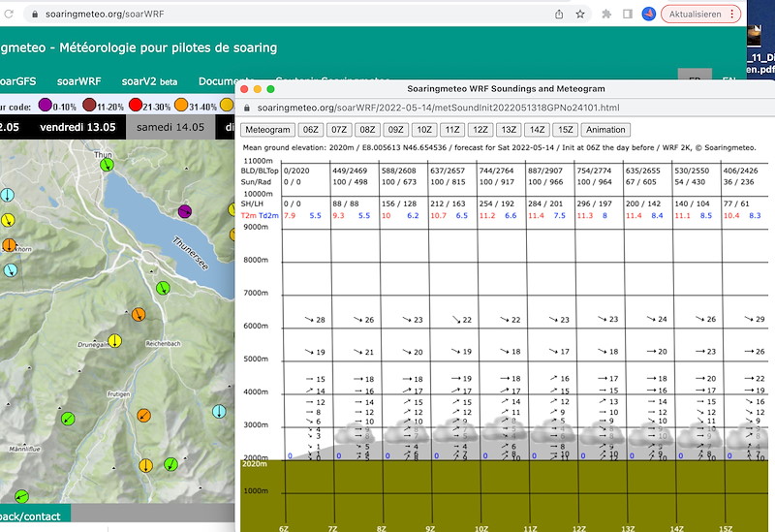Image resolution: width=775 pixels, height=532 pixels.
Task: Toggle the browser side panel icon
Action: (628, 15)
